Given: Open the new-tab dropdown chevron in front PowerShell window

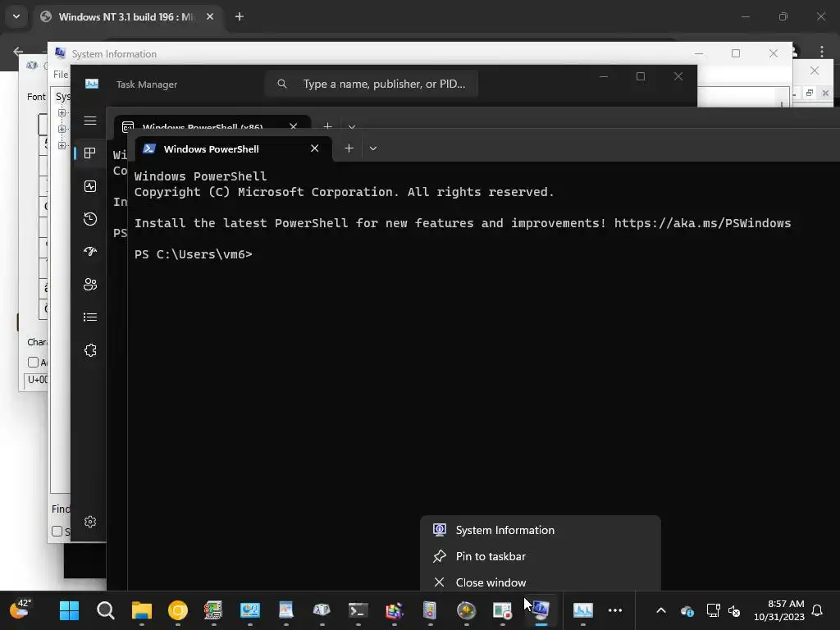Looking at the screenshot, I should coord(373,148).
